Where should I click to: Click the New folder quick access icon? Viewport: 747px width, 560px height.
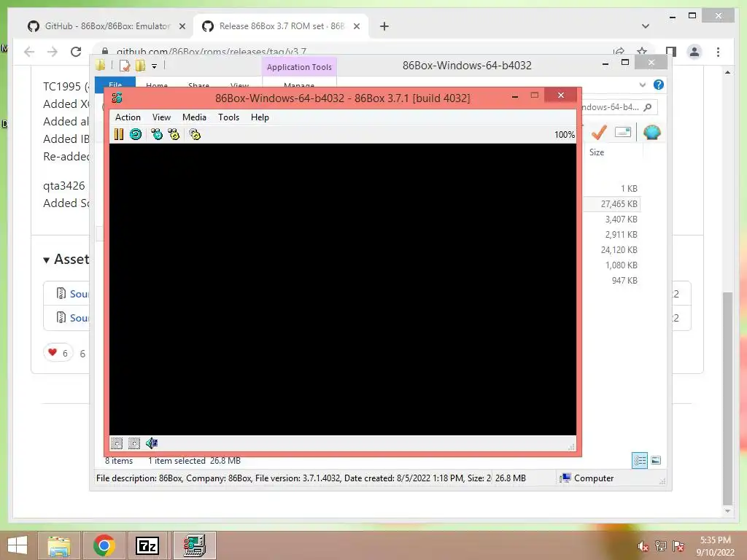pos(140,66)
